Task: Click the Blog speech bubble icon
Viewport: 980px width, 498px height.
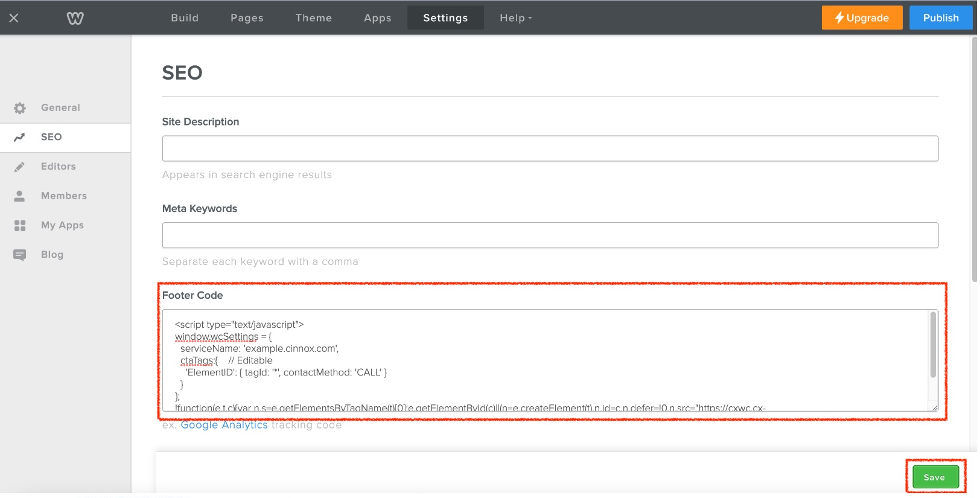Action: (x=20, y=255)
